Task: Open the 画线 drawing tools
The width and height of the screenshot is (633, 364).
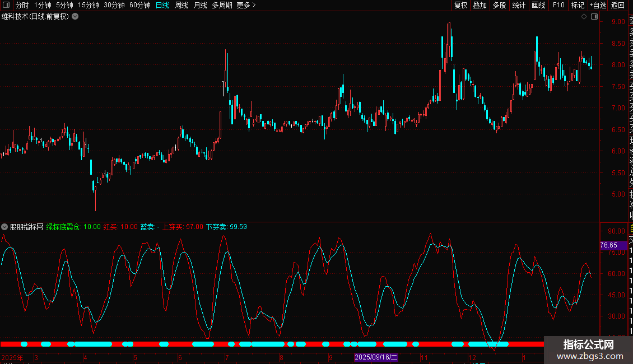Action: (x=538, y=5)
